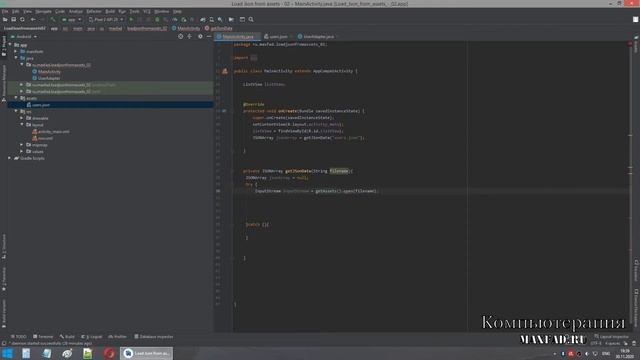This screenshot has width=640, height=360.
Task: Click the Collapse All icon in Project panel
Action: pos(189,36)
